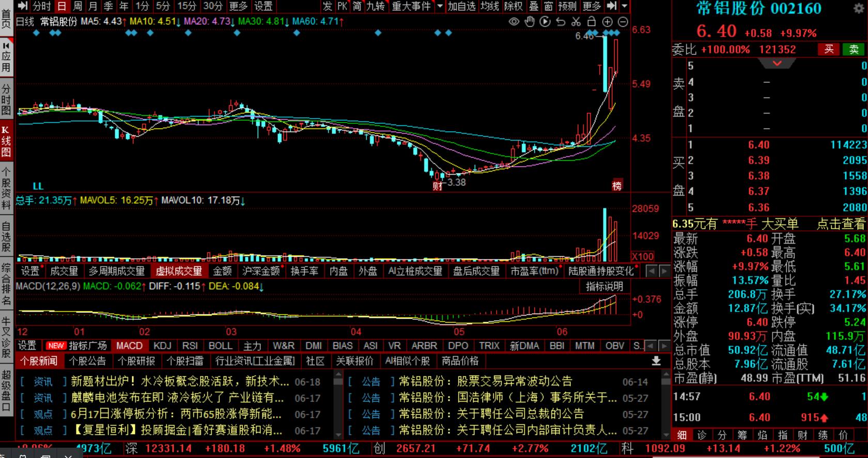Image resolution: width=868 pixels, height=458 pixels.
Task: Open 重大事件 major events
Action: click(411, 6)
